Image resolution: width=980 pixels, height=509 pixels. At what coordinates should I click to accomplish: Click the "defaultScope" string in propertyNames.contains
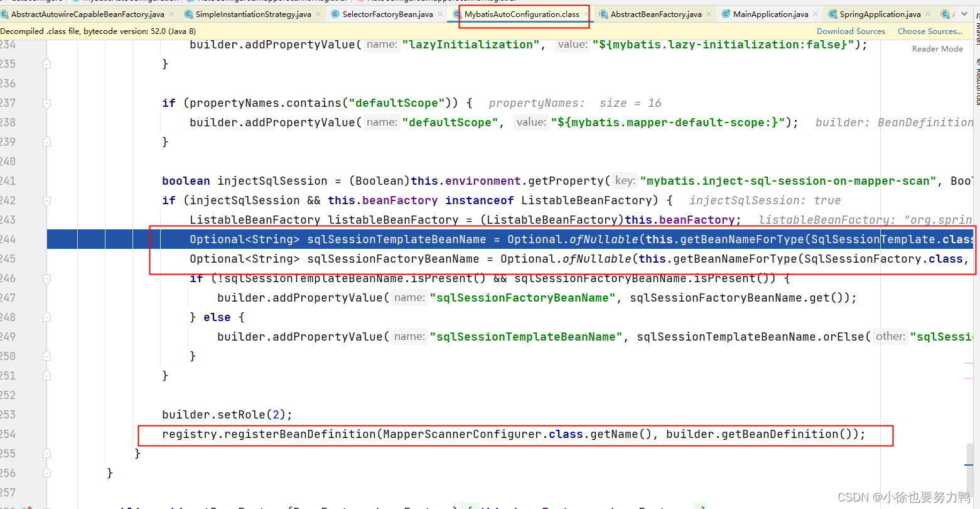[x=397, y=103]
